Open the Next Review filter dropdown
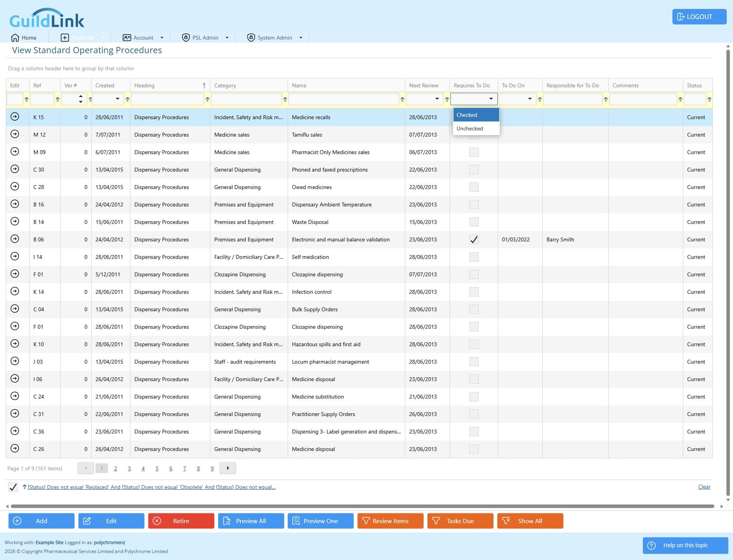733x560 pixels. point(437,99)
